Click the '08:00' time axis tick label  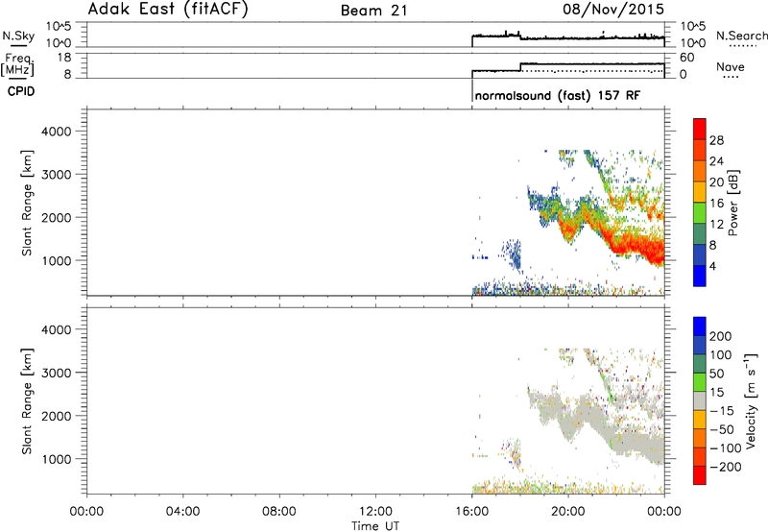pos(278,512)
